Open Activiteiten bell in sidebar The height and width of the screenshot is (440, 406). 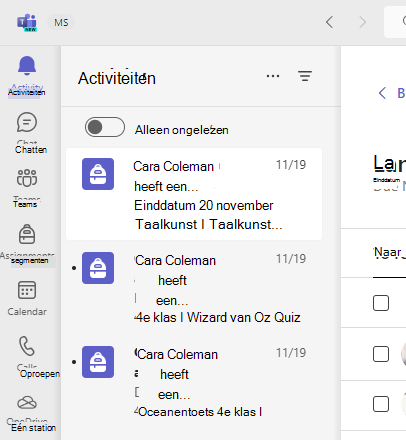27,75
